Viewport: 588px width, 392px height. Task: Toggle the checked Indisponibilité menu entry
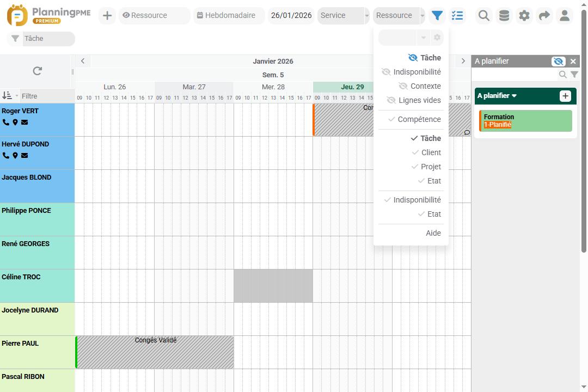(x=413, y=200)
